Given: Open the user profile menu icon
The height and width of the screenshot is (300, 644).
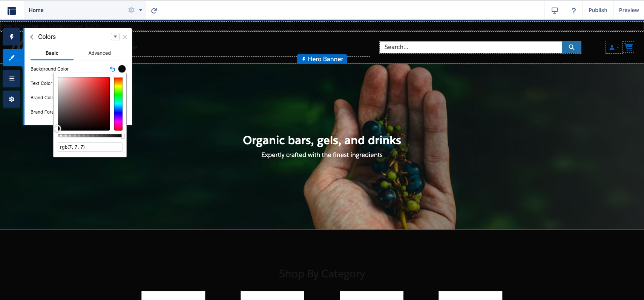Looking at the screenshot, I should pyautogui.click(x=614, y=48).
